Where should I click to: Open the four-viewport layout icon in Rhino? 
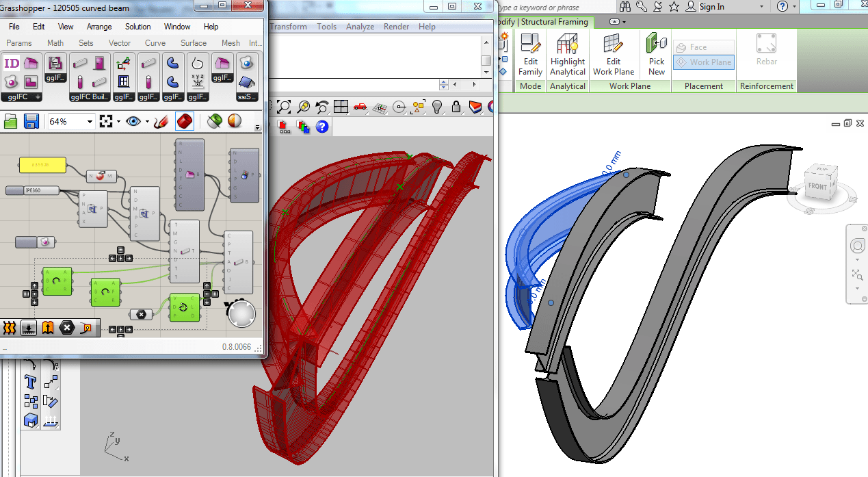click(341, 107)
